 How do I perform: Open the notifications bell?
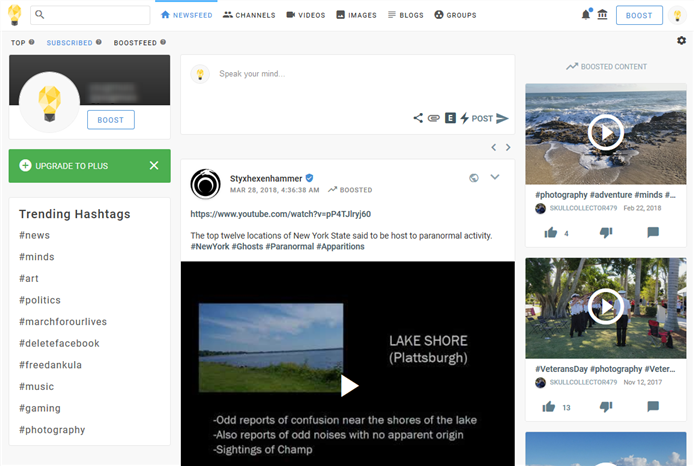tap(586, 15)
